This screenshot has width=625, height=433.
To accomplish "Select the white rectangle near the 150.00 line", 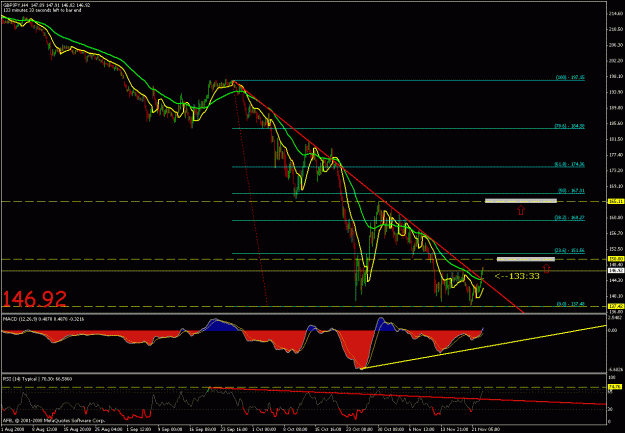I will click(x=526, y=259).
